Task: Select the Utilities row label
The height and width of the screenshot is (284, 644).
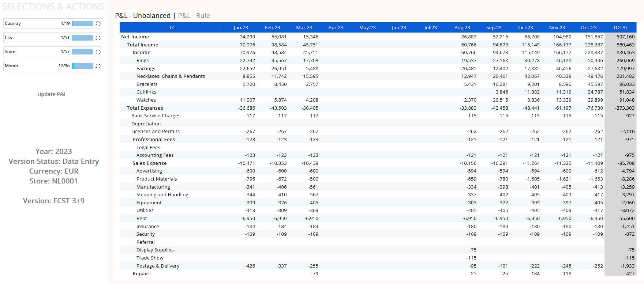Action: click(145, 211)
